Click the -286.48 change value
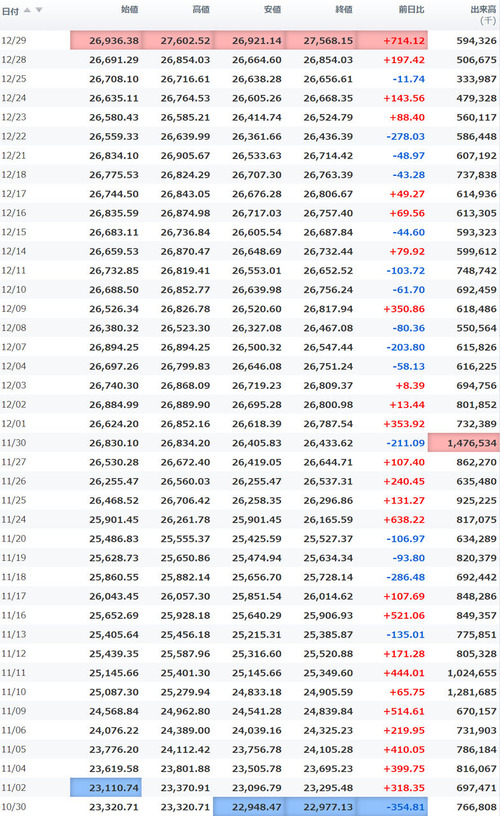500x816 pixels. point(405,577)
